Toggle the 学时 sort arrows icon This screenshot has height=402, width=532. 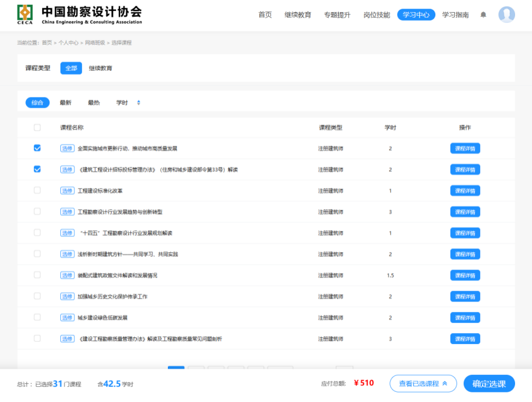coord(138,103)
